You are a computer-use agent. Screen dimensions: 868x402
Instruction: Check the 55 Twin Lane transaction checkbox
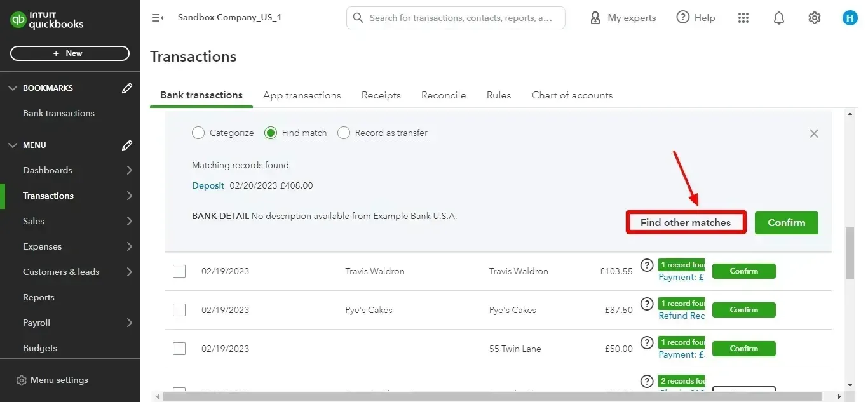tap(179, 349)
